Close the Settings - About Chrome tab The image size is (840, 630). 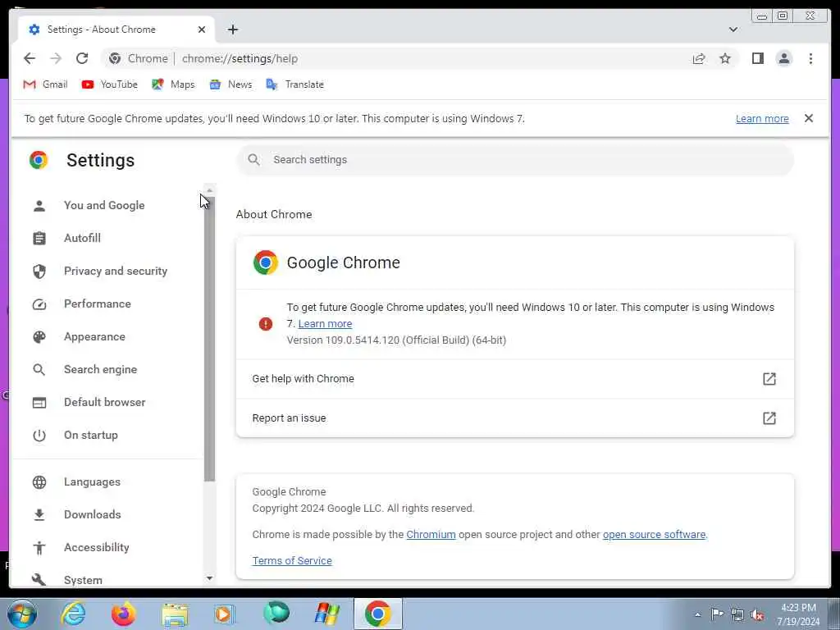click(202, 30)
